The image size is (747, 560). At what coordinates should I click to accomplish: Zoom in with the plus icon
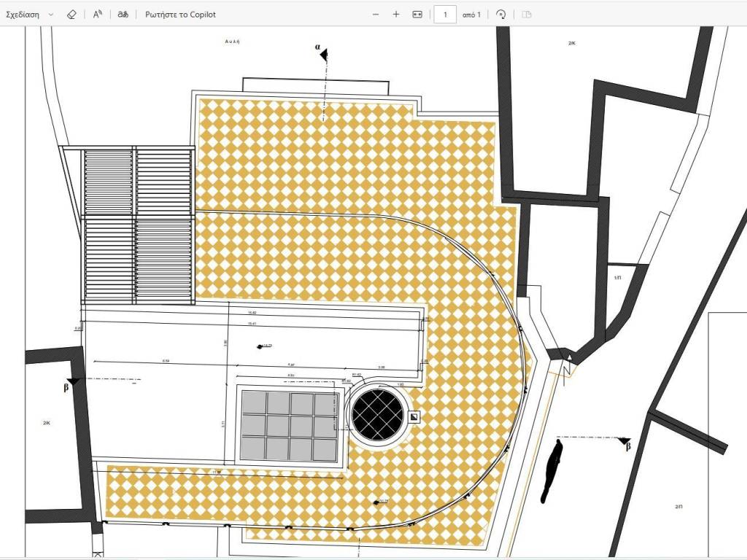coord(396,14)
